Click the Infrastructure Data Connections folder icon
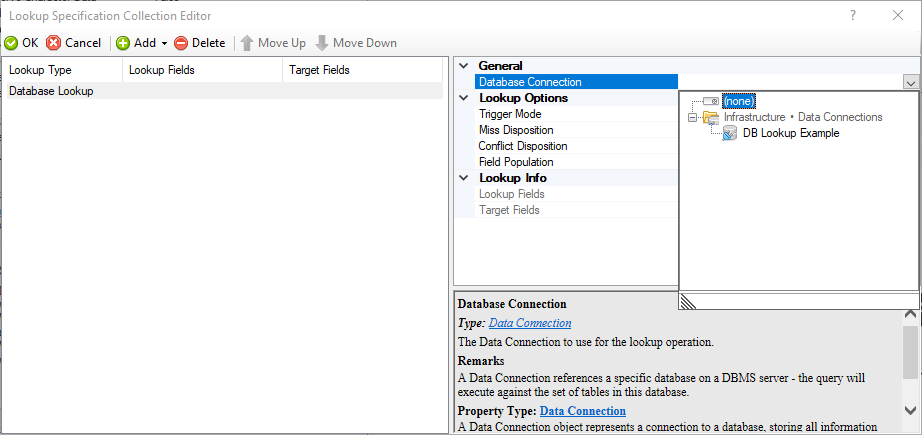The height and width of the screenshot is (435, 922). tap(711, 117)
